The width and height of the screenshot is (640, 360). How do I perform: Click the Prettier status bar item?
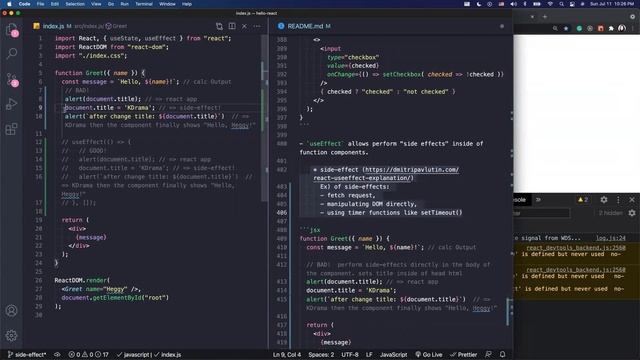pyautogui.click(x=464, y=355)
